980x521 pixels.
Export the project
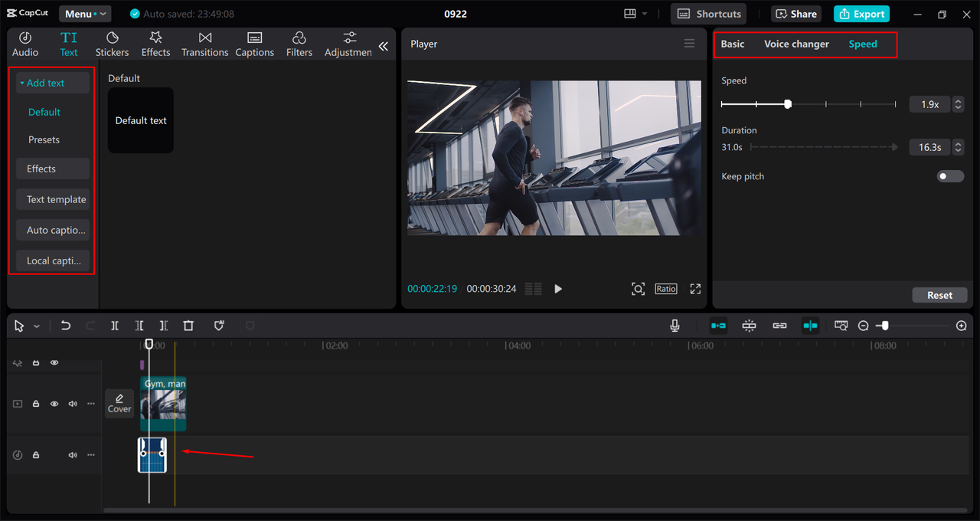pyautogui.click(x=861, y=14)
